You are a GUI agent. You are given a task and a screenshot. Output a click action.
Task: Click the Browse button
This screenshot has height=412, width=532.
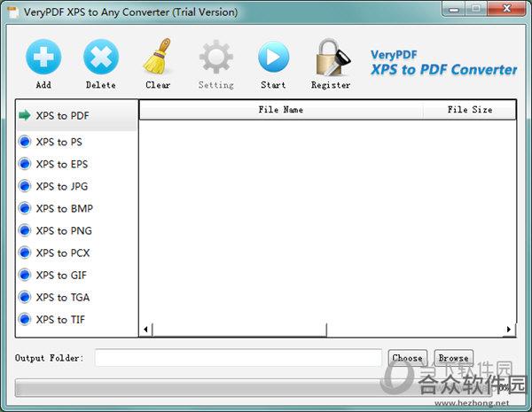(x=454, y=358)
